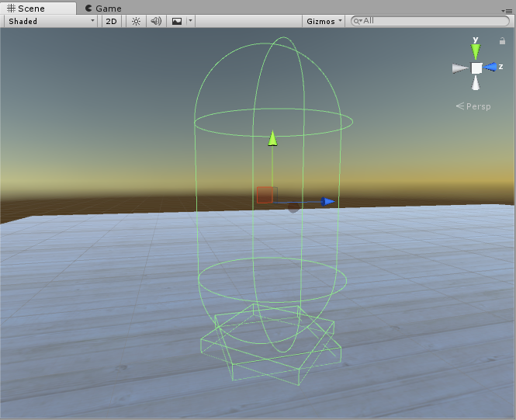
Task: Click the center cube of orientation gizmo
Action: pyautogui.click(x=476, y=68)
